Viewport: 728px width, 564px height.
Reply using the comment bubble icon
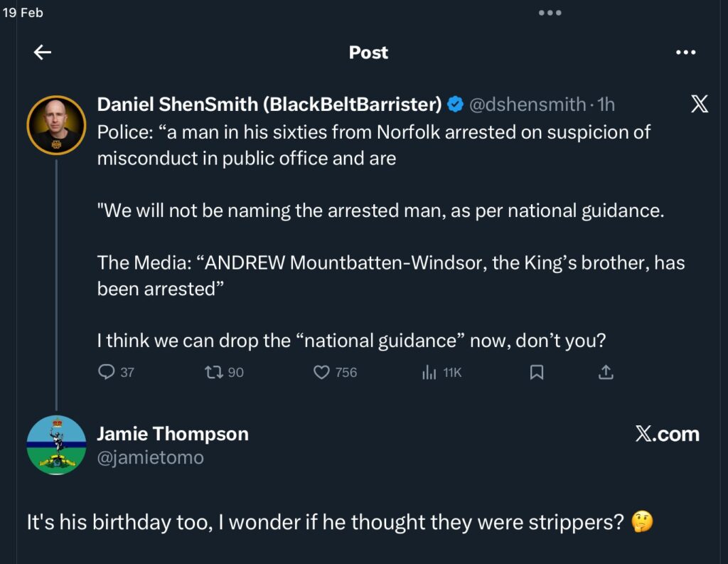pyautogui.click(x=106, y=372)
